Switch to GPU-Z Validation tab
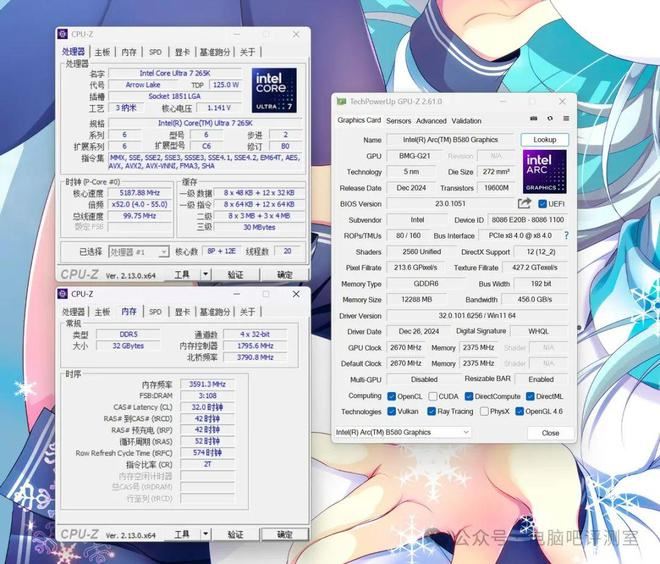Image resolution: width=660 pixels, height=564 pixels. 466,121
